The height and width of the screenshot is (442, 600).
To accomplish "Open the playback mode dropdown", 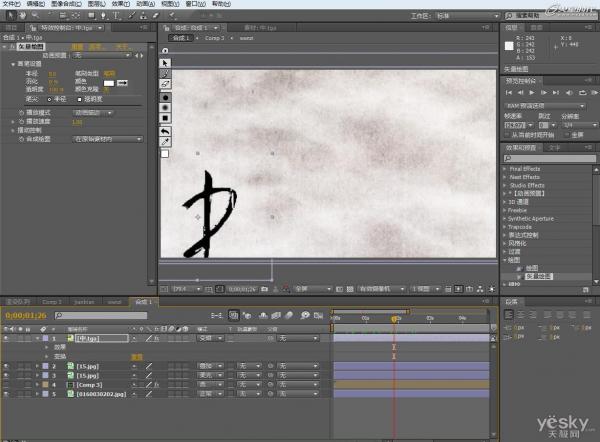I will click(x=93, y=113).
